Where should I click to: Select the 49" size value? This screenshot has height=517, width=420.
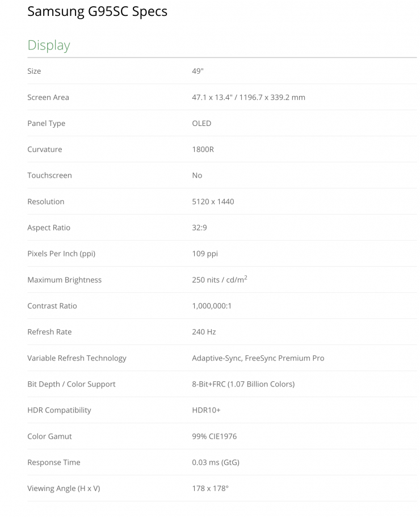coord(198,71)
